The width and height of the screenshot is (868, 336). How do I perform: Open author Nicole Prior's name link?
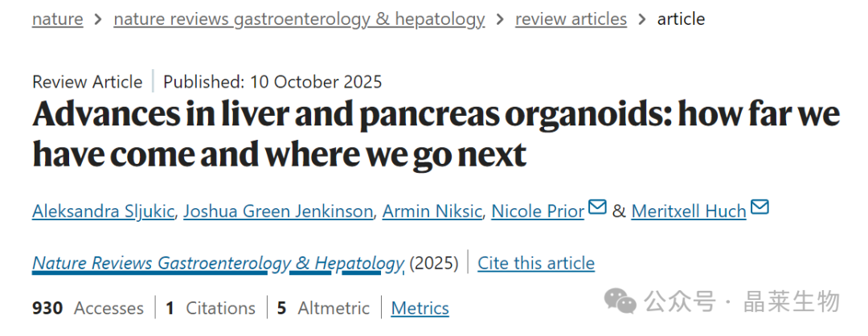(x=538, y=211)
